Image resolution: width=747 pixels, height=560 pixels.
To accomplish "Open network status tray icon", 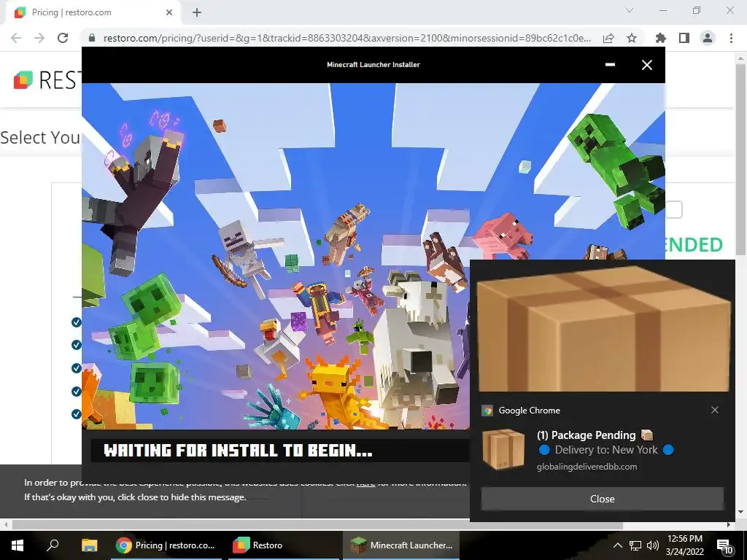I will coord(635,545).
